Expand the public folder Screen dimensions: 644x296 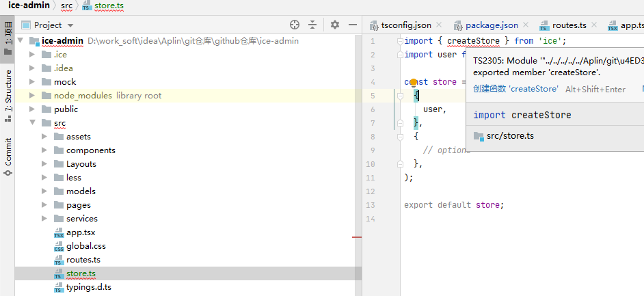tap(32, 109)
